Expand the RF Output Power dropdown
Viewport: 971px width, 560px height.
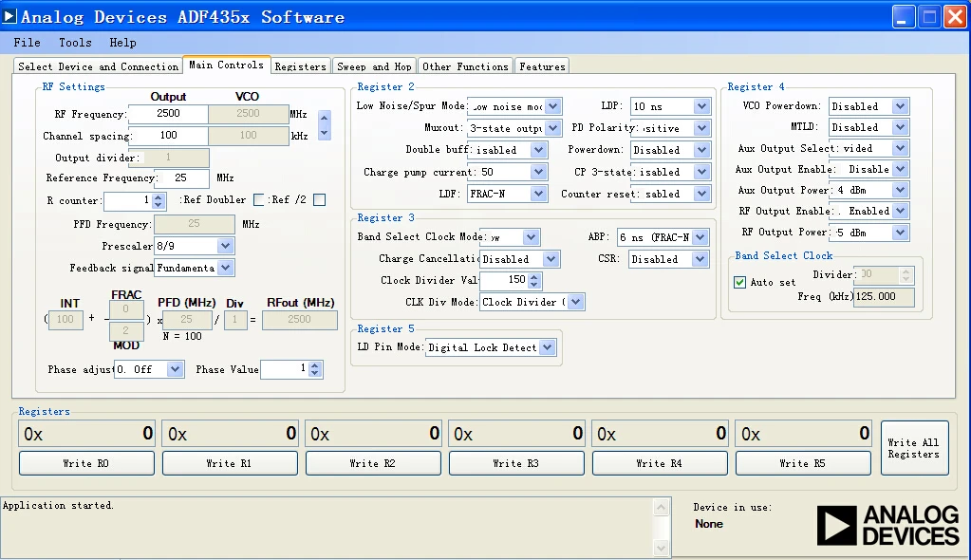coord(900,233)
